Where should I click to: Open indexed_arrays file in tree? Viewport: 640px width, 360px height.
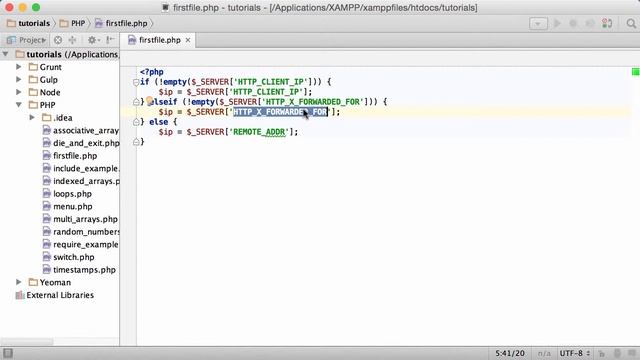pyautogui.click(x=81, y=181)
